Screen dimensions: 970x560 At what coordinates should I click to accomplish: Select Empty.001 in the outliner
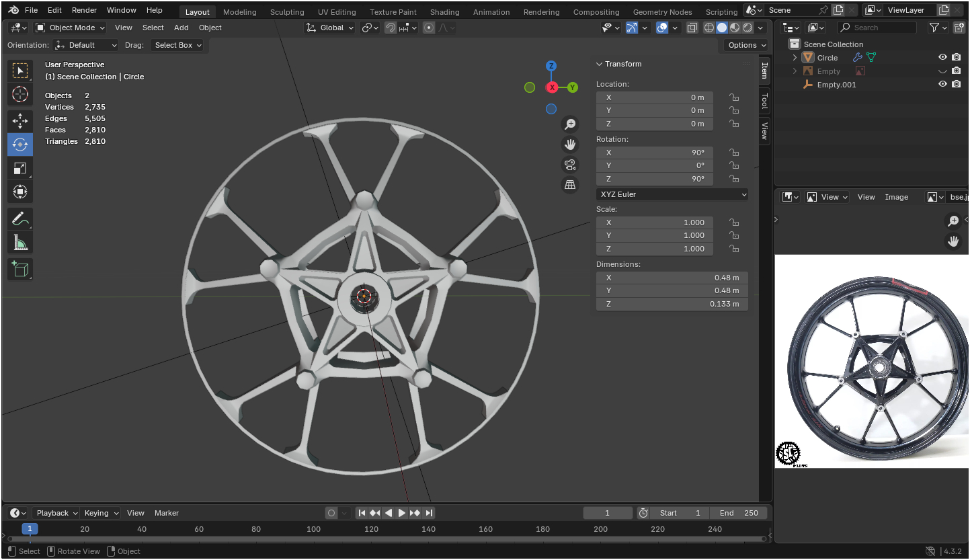pyautogui.click(x=836, y=85)
